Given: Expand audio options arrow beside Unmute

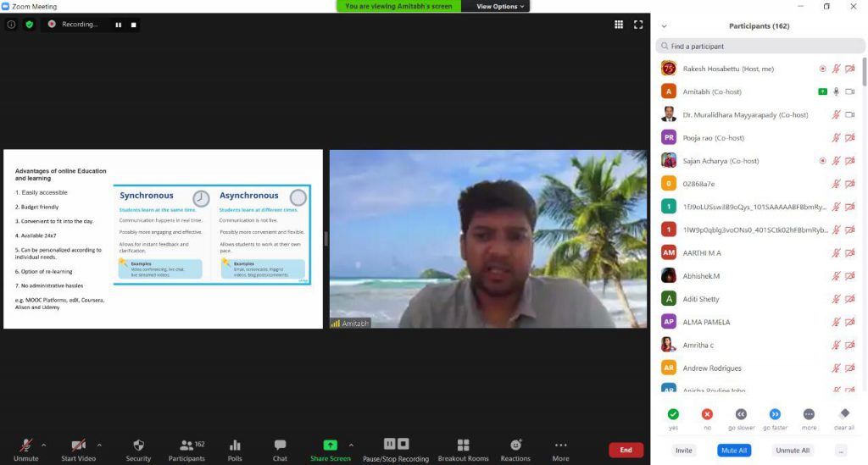Looking at the screenshot, I should point(44,444).
